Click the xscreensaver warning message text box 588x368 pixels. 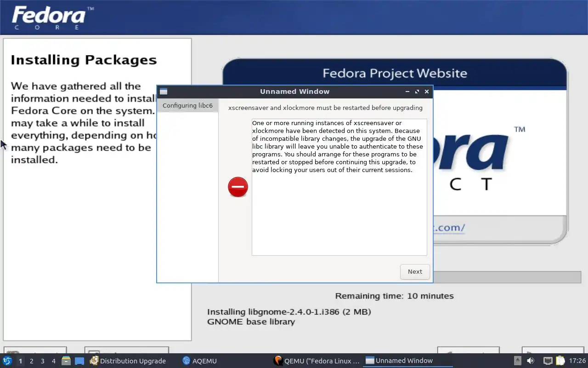(339, 187)
